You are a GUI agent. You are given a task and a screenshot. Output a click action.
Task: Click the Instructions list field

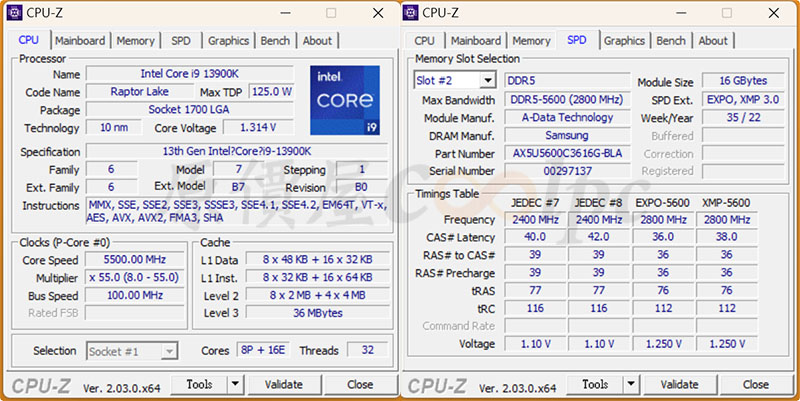[x=237, y=211]
